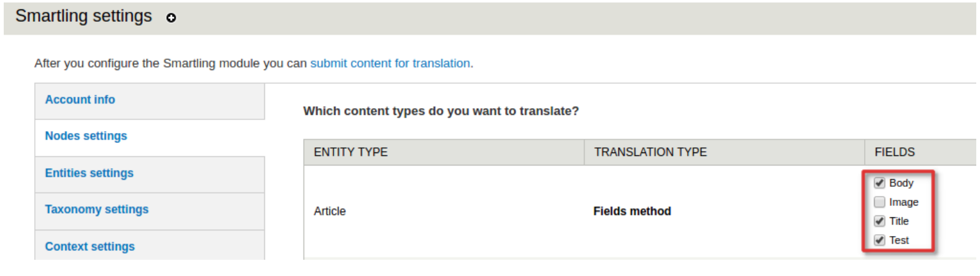
Task: Open the submit content for translation link
Action: (390, 63)
